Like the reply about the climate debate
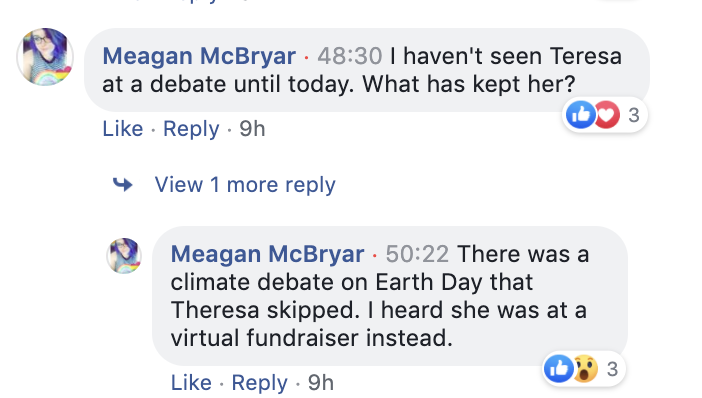 (x=191, y=383)
